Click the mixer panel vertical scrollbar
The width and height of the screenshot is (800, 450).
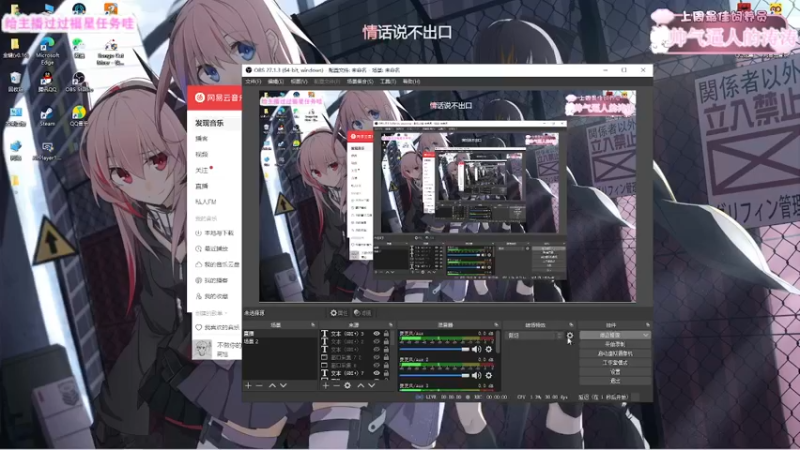pyautogui.click(x=497, y=342)
